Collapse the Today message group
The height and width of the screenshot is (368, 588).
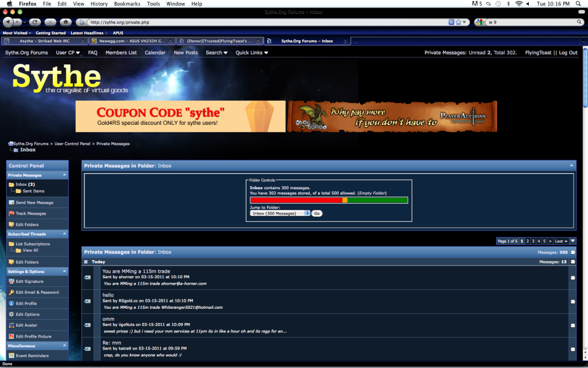click(x=86, y=262)
